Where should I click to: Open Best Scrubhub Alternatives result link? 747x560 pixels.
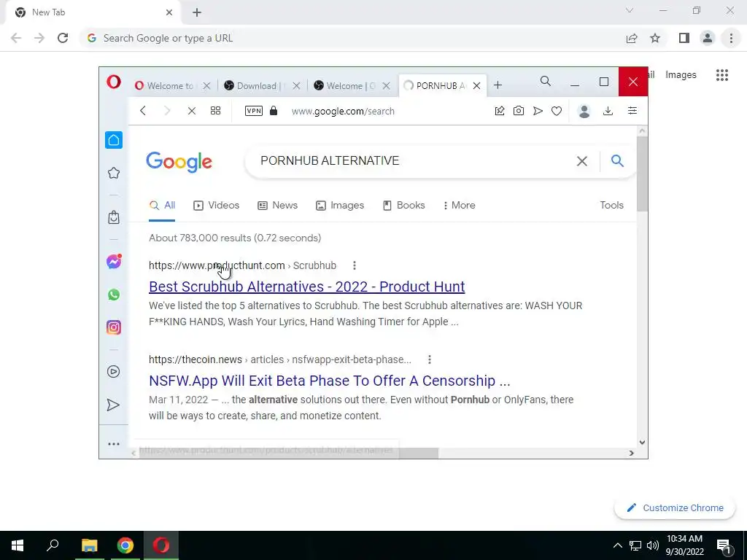(x=307, y=287)
